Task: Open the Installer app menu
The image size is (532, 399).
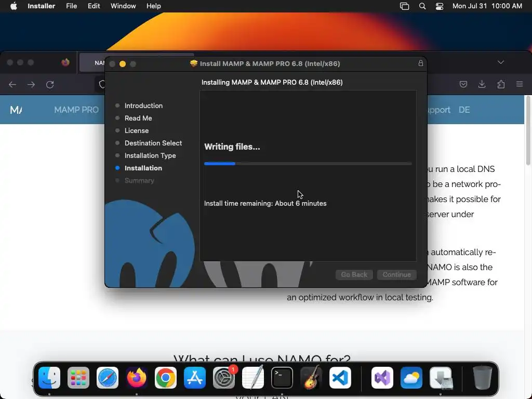Action: coord(42,6)
